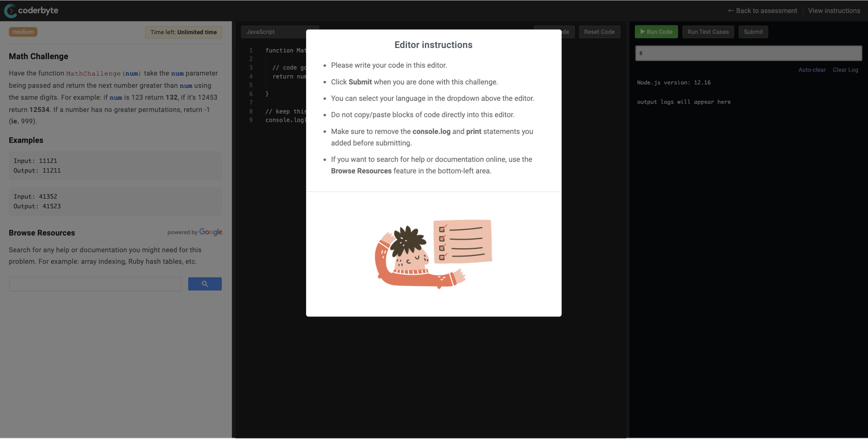The height and width of the screenshot is (439, 868).
Task: Select 'View instructions' in the top bar
Action: pos(834,11)
